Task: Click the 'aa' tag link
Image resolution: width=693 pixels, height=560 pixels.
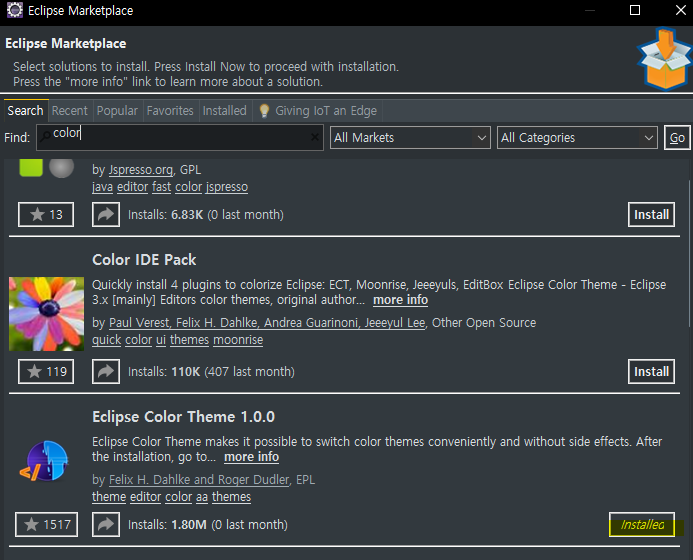Action: pyautogui.click(x=202, y=497)
